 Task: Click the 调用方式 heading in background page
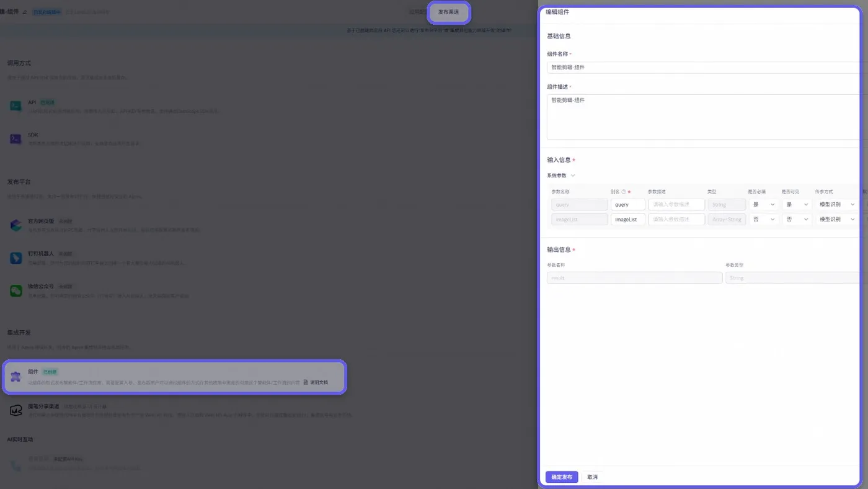coord(19,63)
